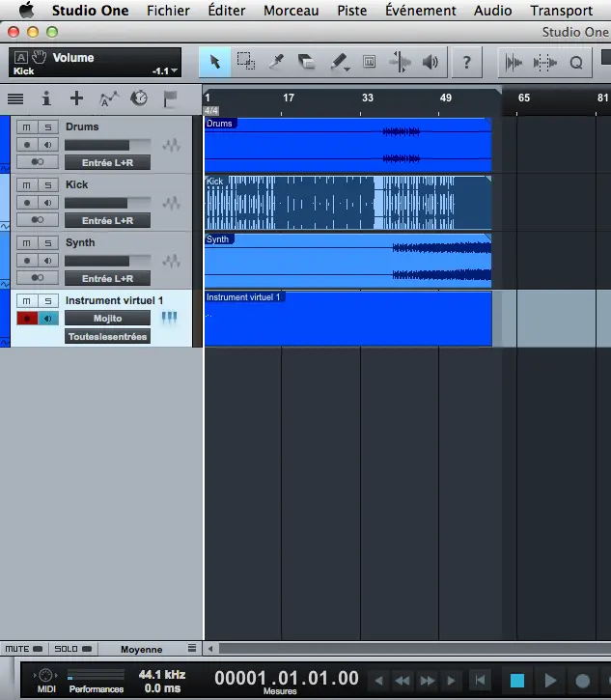The image size is (611, 700).
Task: Open the Touteslesentrées input selector
Action: tap(107, 337)
